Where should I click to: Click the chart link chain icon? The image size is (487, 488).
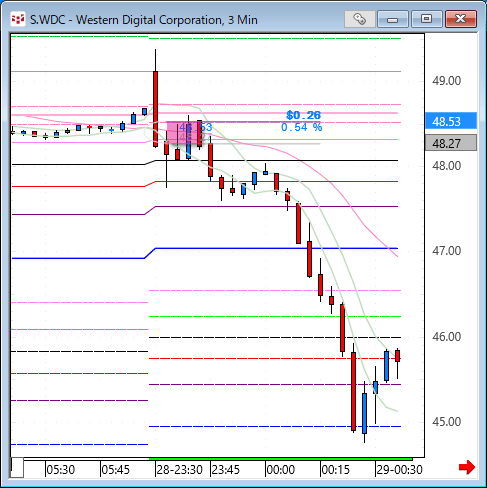[x=359, y=19]
